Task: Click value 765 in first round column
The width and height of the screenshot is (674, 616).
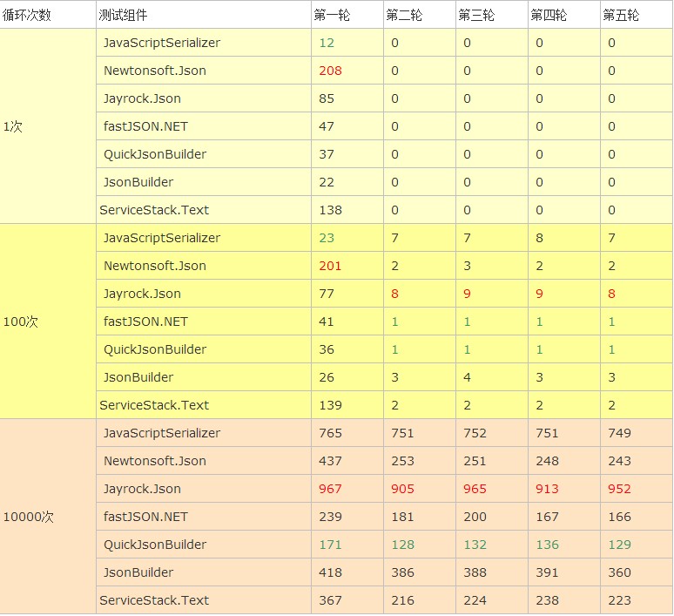Action: [x=330, y=433]
